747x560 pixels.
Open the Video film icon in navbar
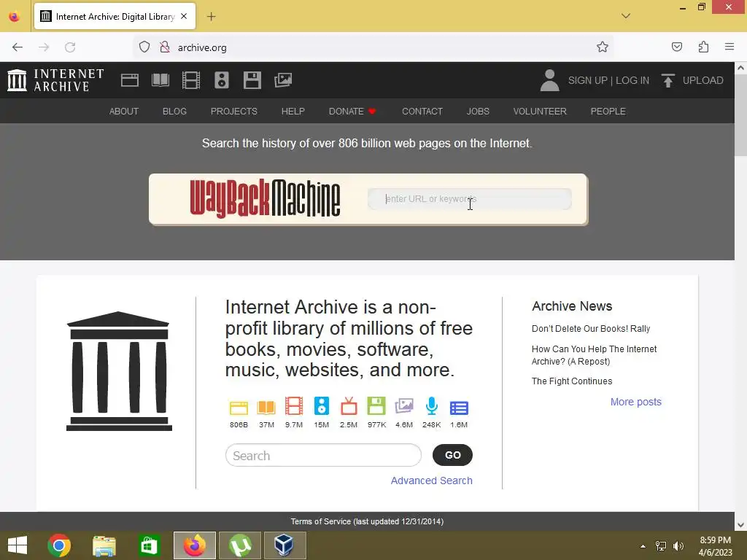click(x=191, y=80)
